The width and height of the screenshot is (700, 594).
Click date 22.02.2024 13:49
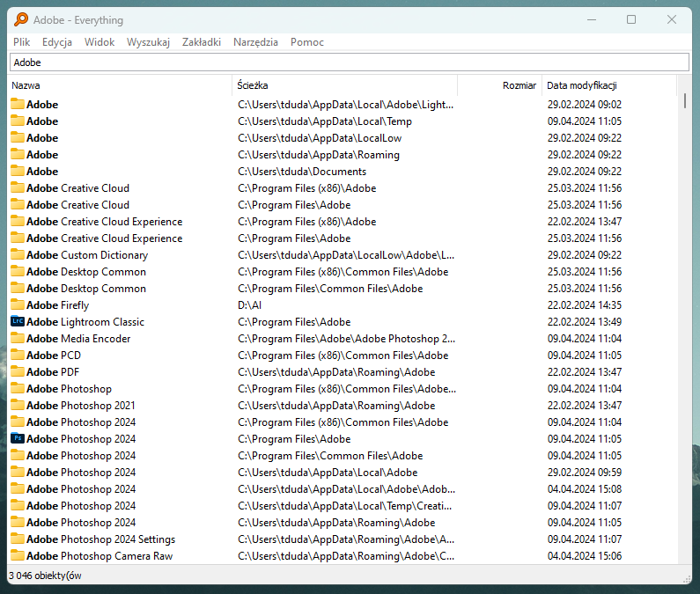point(585,322)
